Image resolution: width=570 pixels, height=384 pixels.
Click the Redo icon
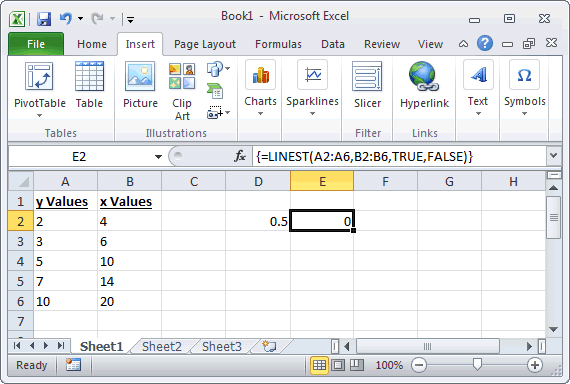pos(97,18)
